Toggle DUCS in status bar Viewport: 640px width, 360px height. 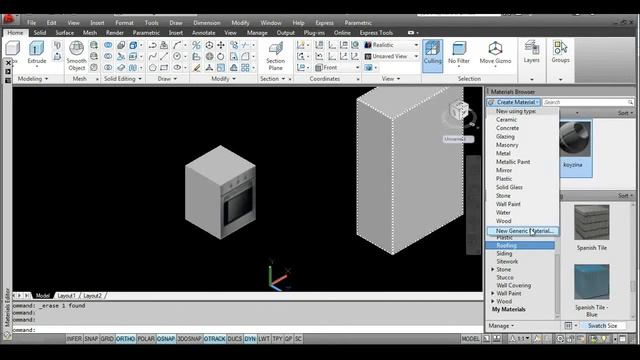(234, 339)
